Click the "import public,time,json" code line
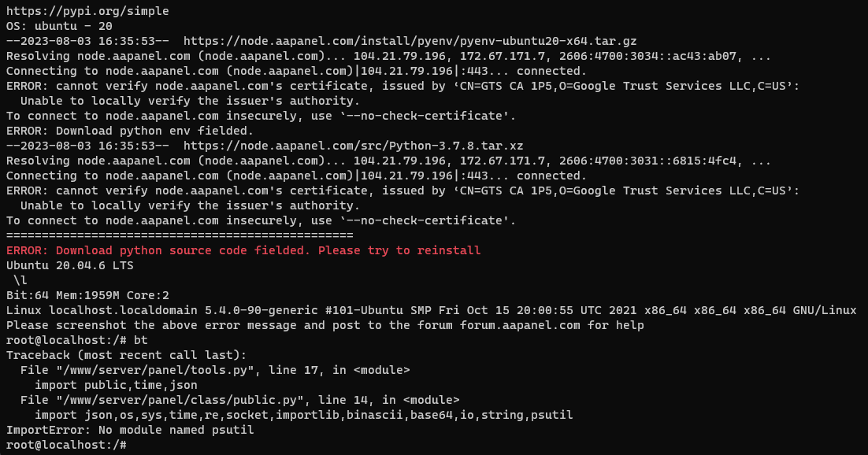Image resolution: width=868 pixels, height=455 pixels. [x=116, y=385]
